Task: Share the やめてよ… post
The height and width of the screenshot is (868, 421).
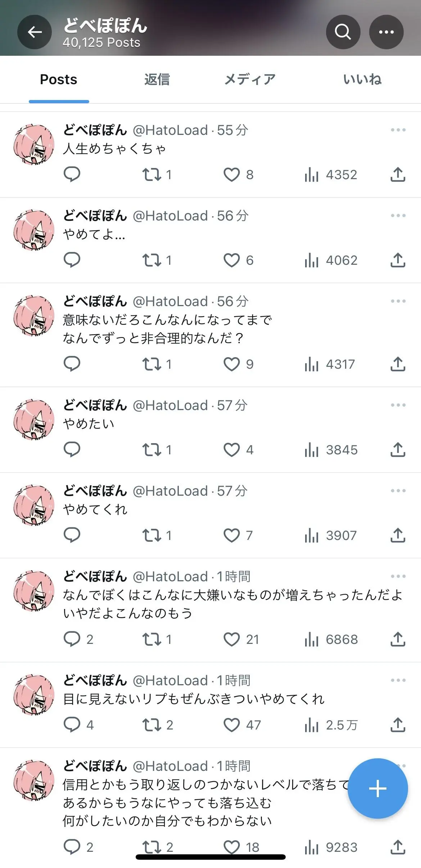Action: click(x=398, y=260)
